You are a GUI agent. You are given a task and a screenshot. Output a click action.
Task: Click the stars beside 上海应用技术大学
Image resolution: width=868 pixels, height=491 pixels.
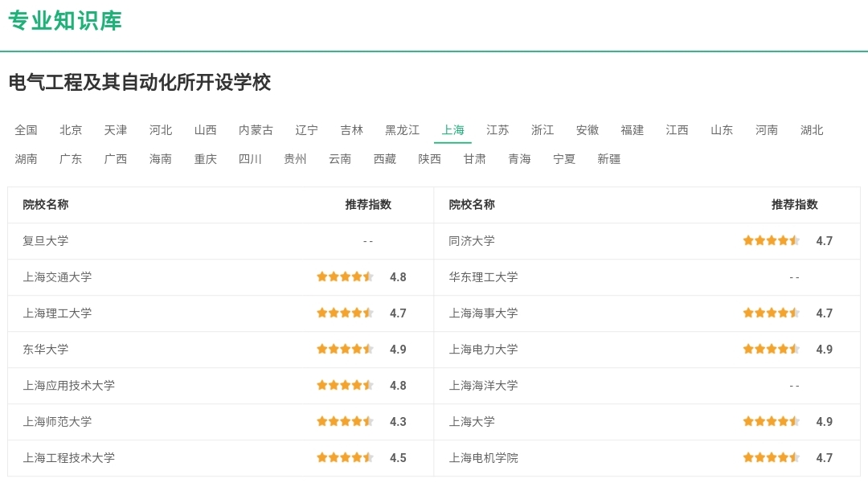[x=346, y=385]
